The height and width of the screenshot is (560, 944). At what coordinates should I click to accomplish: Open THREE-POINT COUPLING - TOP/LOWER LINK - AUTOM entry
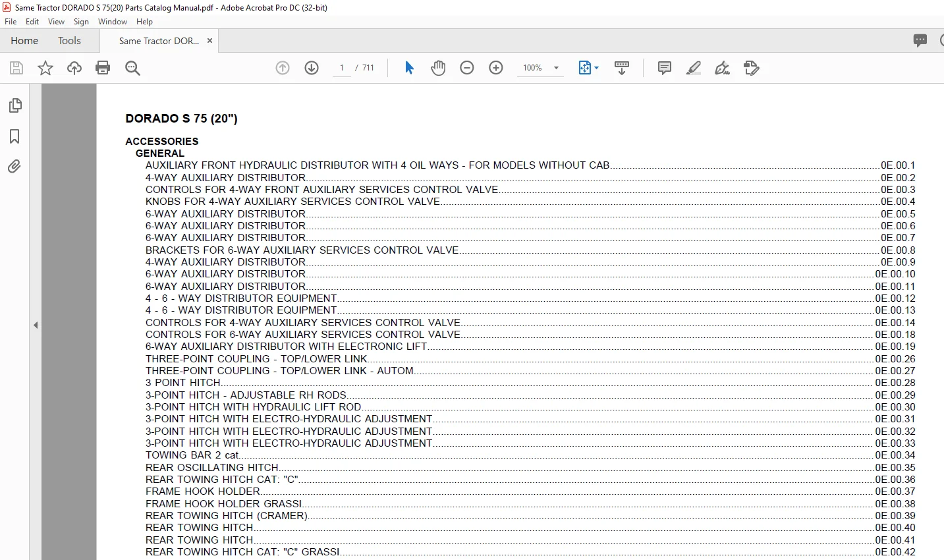click(x=280, y=371)
